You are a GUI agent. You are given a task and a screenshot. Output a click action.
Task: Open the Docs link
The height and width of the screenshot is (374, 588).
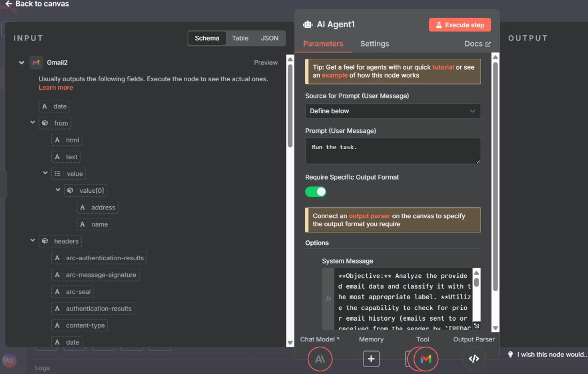point(477,44)
